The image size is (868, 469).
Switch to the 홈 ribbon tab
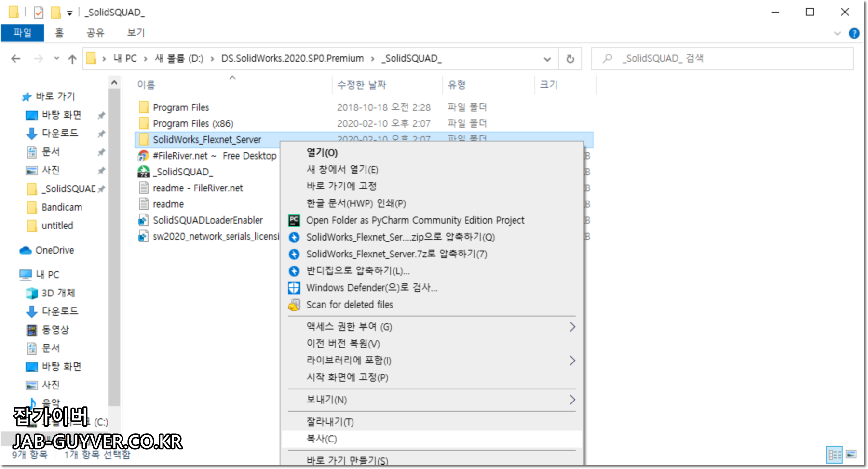[x=59, y=33]
